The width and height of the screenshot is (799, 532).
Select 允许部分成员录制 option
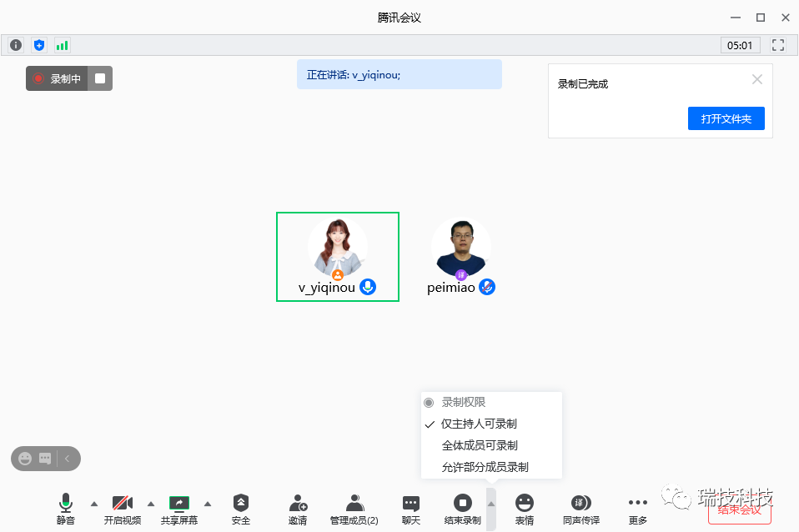click(x=491, y=467)
